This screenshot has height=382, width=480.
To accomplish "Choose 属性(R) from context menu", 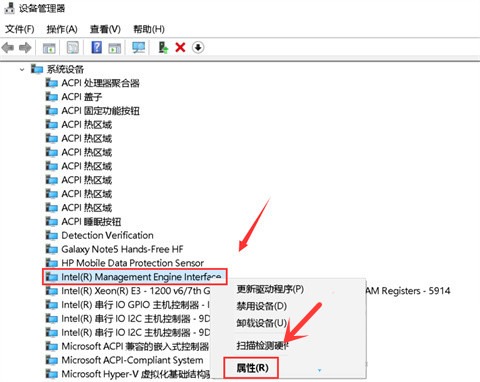I will click(252, 368).
